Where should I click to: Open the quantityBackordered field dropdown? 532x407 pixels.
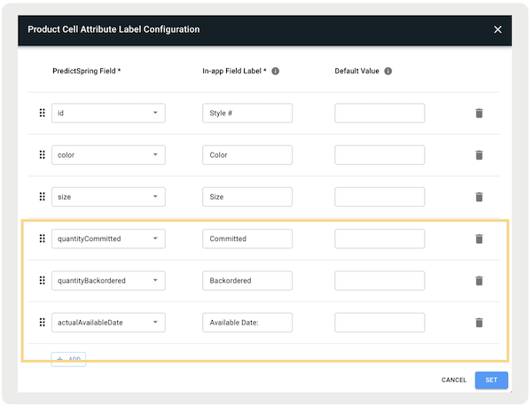tap(108, 280)
